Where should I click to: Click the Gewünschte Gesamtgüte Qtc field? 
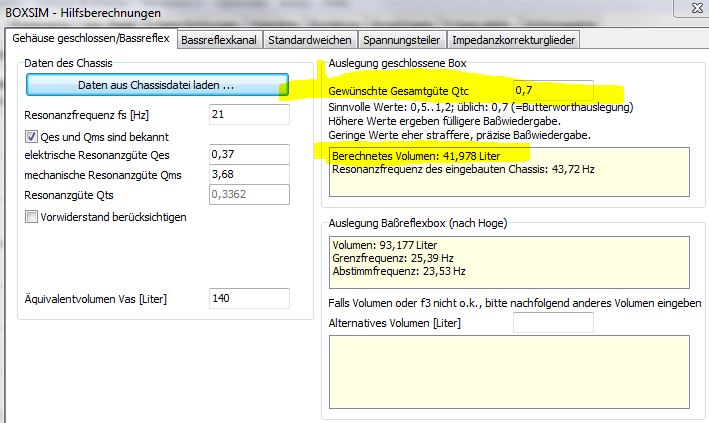[553, 90]
